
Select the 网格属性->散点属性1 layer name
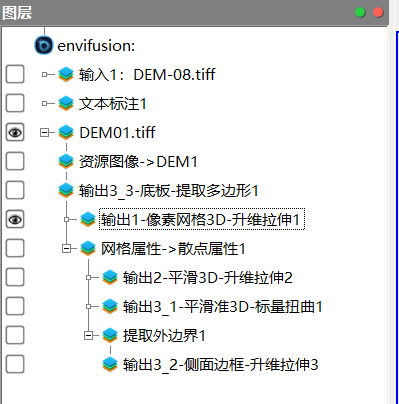point(173,249)
